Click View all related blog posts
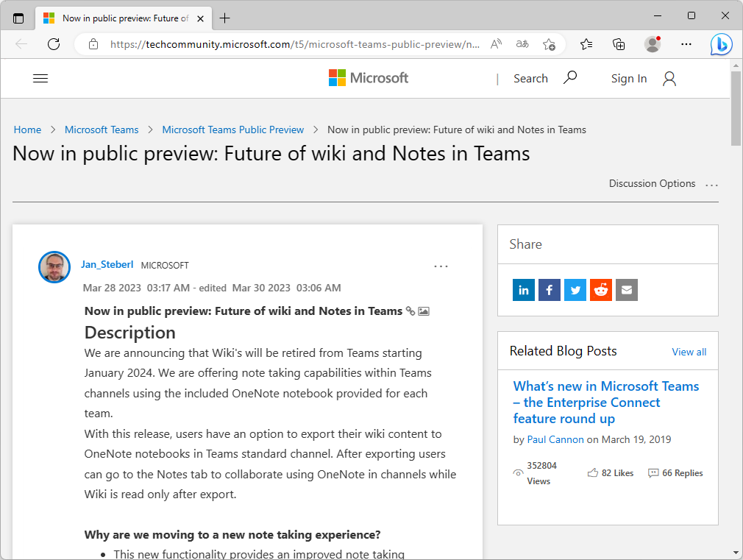Image resolution: width=743 pixels, height=560 pixels. pyautogui.click(x=689, y=352)
